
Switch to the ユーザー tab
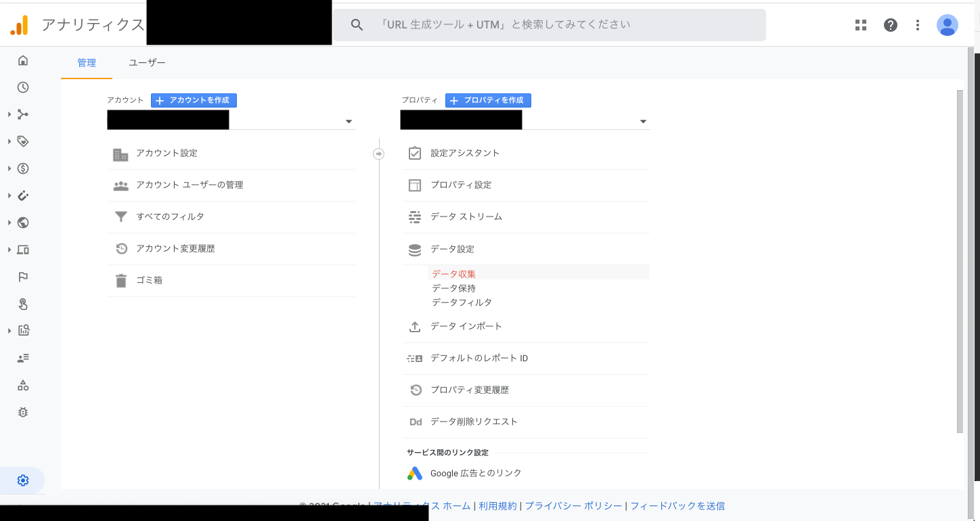point(147,63)
